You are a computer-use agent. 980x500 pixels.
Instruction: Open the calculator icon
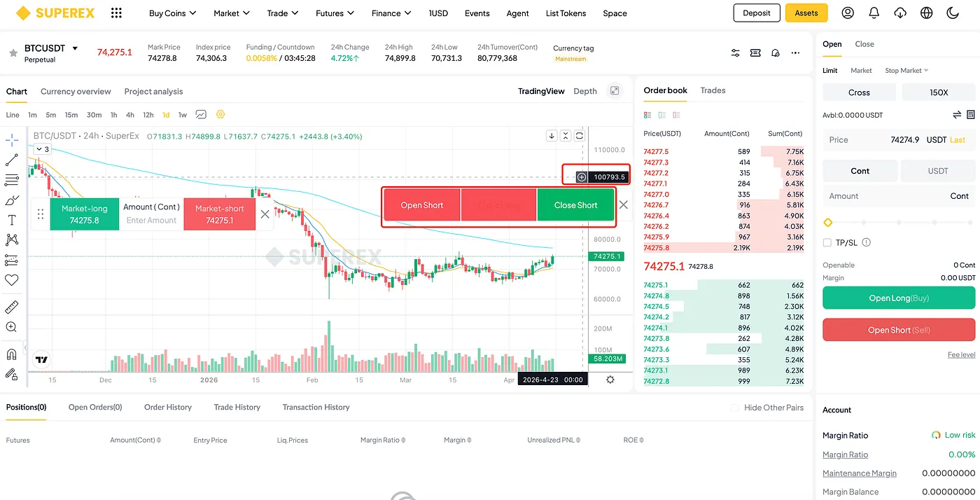point(971,115)
